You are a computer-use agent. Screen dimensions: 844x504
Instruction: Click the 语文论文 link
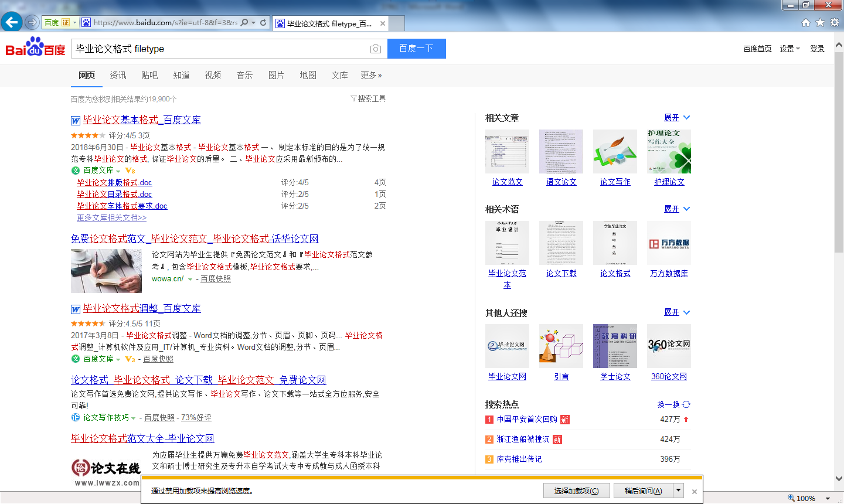[x=561, y=182]
